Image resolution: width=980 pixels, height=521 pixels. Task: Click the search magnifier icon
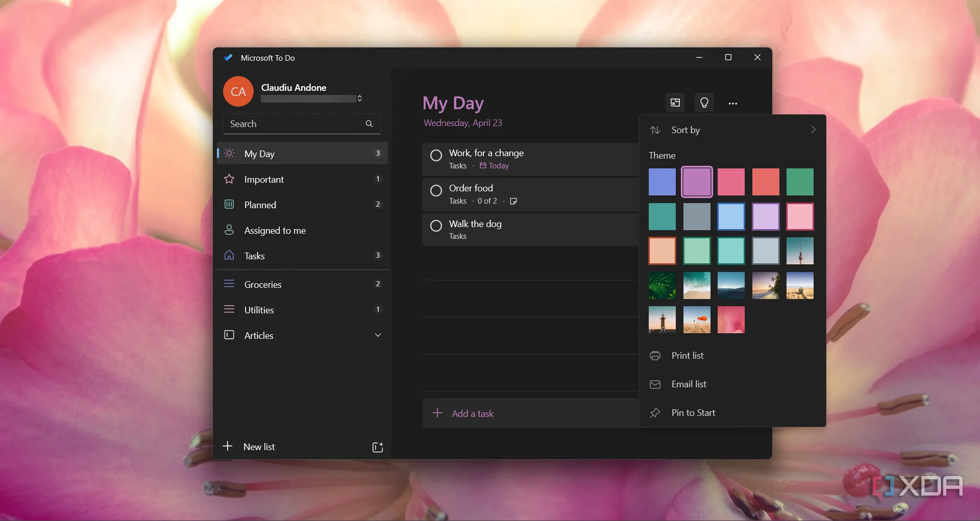pos(369,123)
